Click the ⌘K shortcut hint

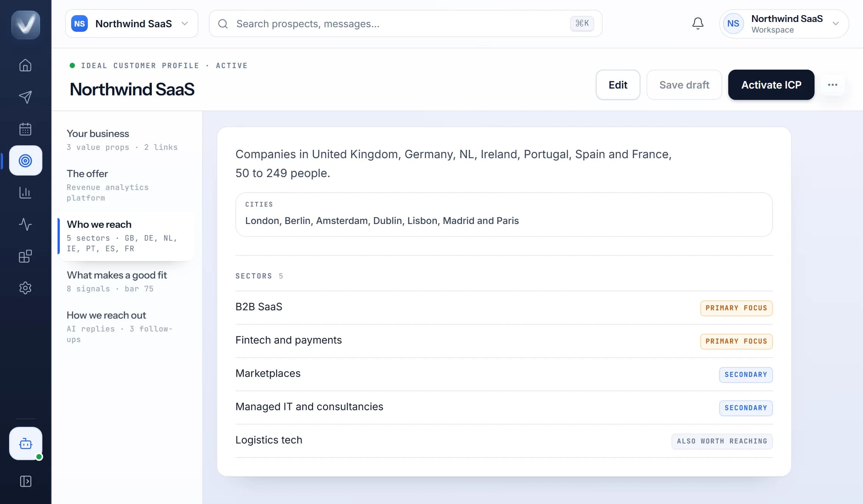coord(582,23)
